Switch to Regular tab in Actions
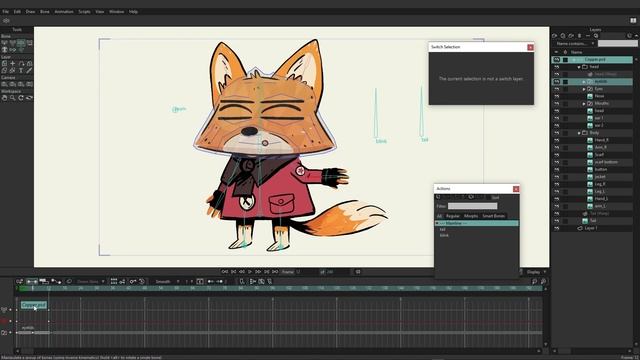Image resolution: width=640 pixels, height=360 pixels. click(453, 216)
